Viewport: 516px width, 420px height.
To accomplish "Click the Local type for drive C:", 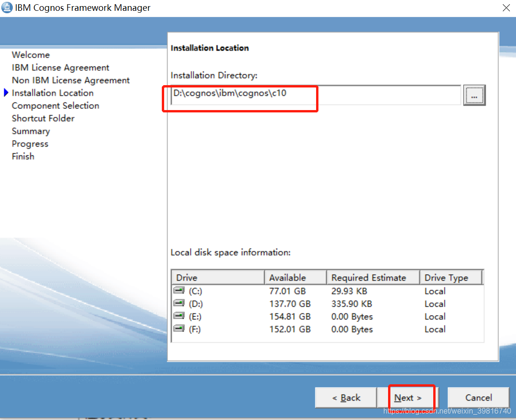I will click(435, 291).
